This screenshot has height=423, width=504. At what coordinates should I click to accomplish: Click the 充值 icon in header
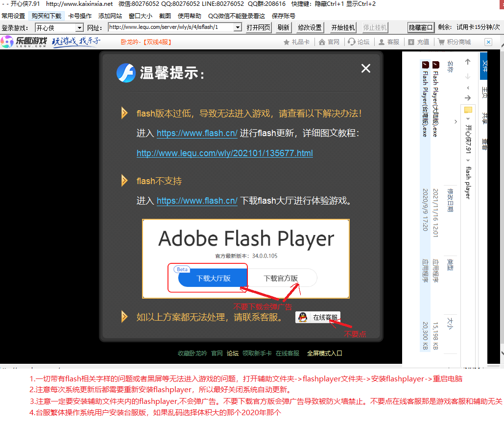tap(411, 42)
